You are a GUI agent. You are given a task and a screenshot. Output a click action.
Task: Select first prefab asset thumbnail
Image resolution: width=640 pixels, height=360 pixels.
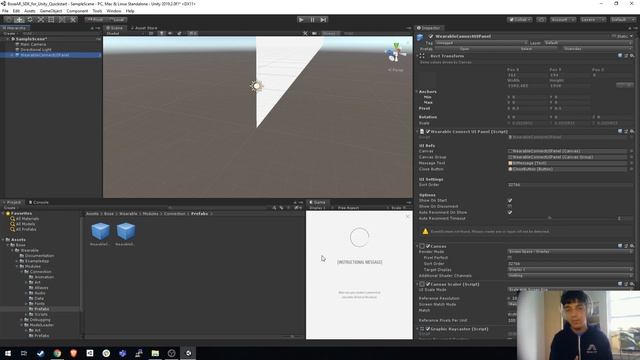coord(100,231)
